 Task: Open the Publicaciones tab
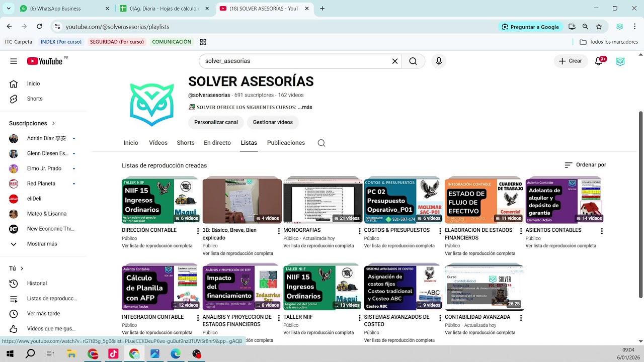[286, 143]
